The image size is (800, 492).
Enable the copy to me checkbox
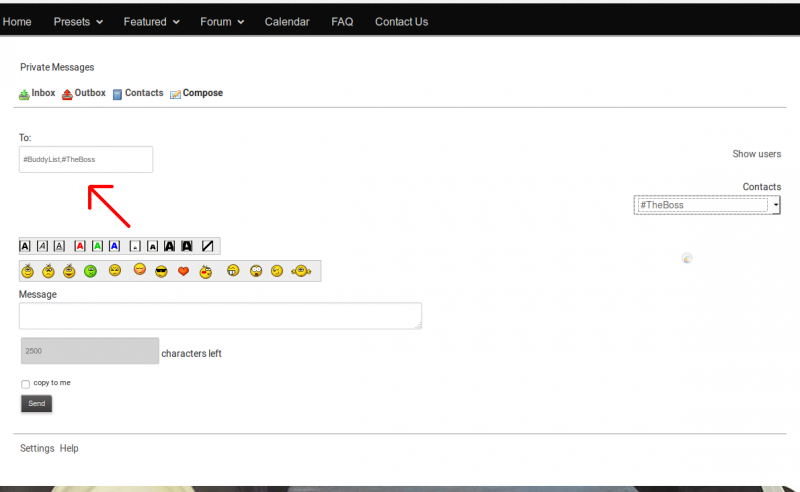pyautogui.click(x=26, y=384)
